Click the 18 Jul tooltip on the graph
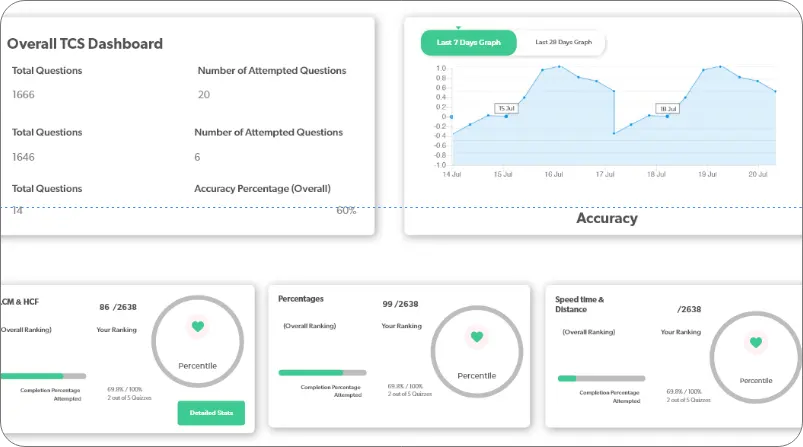 667,108
